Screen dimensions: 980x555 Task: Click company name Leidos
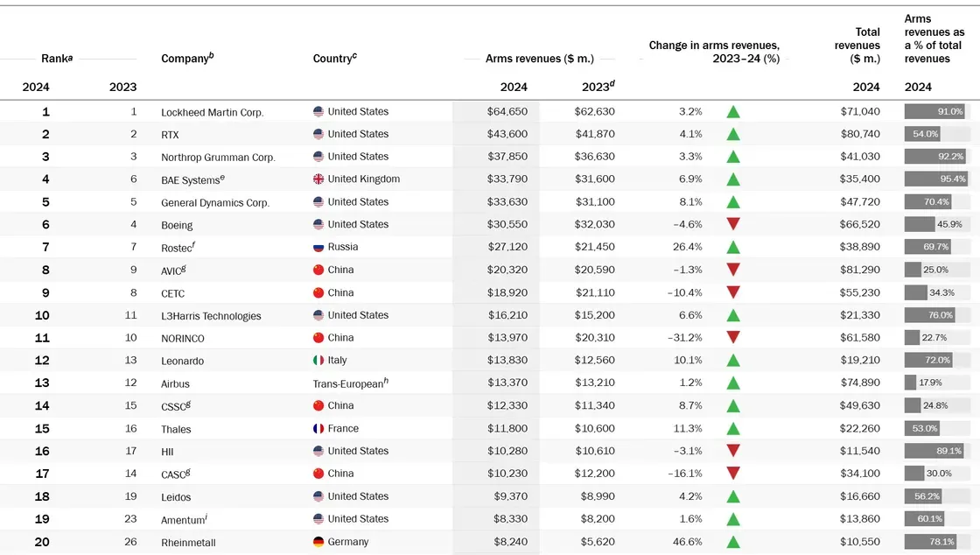click(x=176, y=497)
